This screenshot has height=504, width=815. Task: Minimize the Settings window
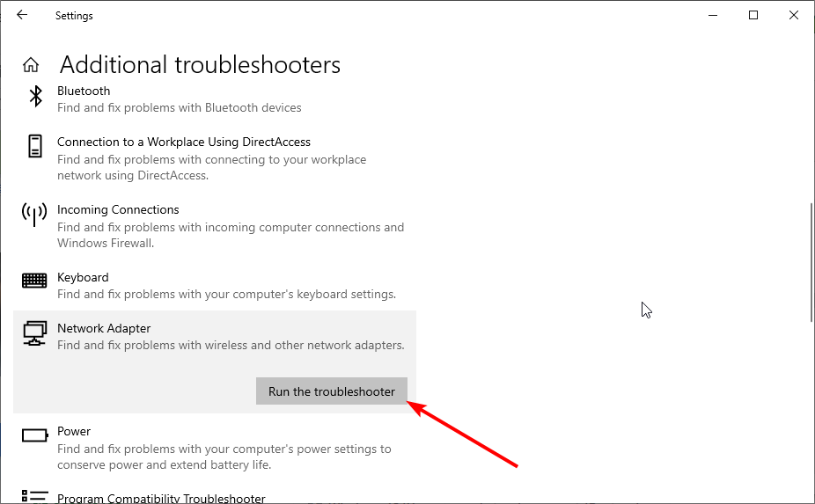tap(713, 15)
